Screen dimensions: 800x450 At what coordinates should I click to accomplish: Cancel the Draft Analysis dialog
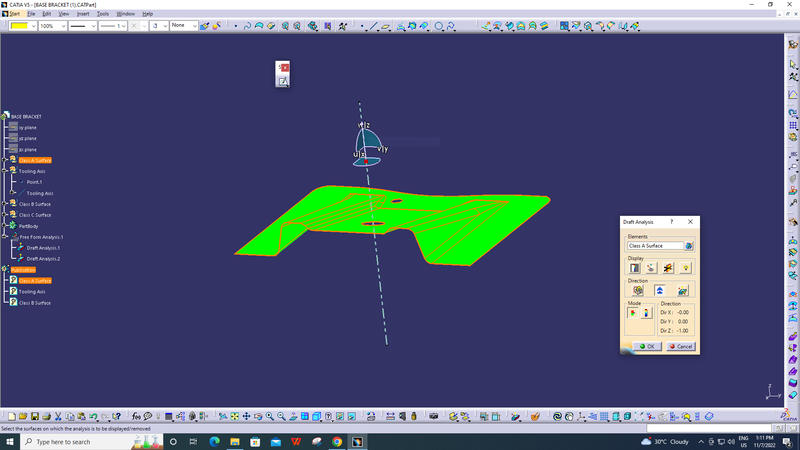coord(680,346)
